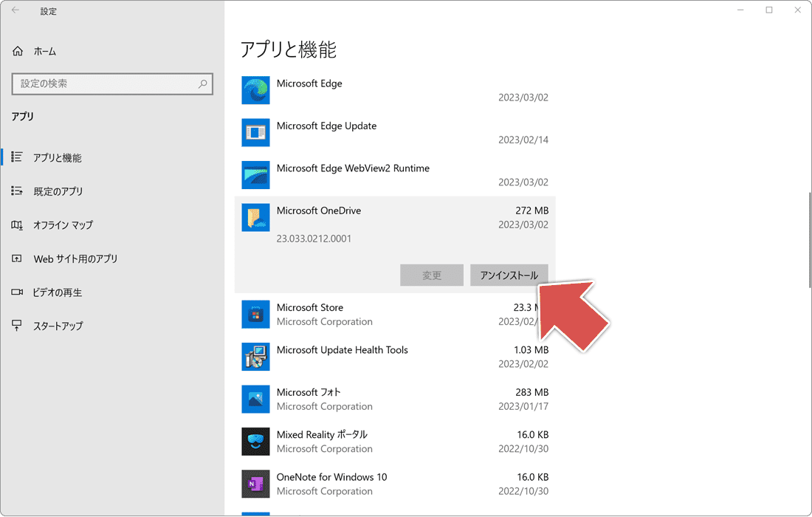Click the OneNote for Windows 10 icon
The height and width of the screenshot is (517, 812).
point(255,484)
